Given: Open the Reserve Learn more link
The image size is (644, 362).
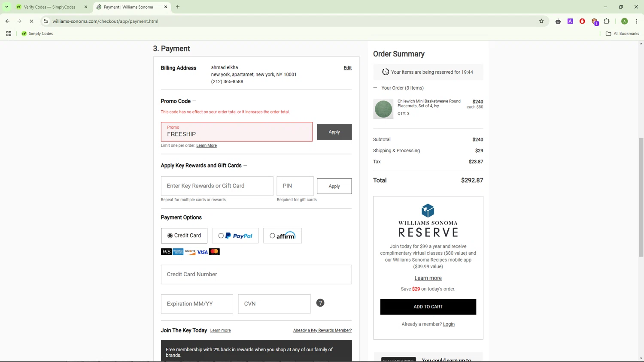Looking at the screenshot, I should pos(428,278).
